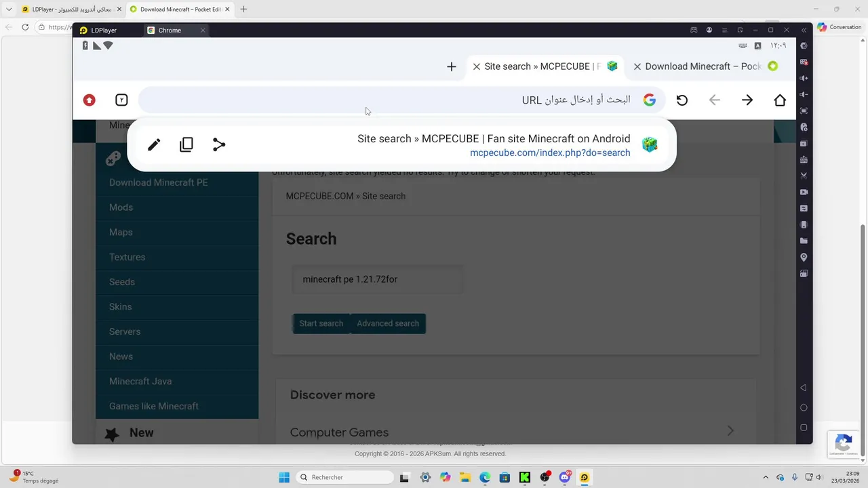The image size is (868, 488).
Task: Click the LDPlayer install APK icon
Action: 804,160
